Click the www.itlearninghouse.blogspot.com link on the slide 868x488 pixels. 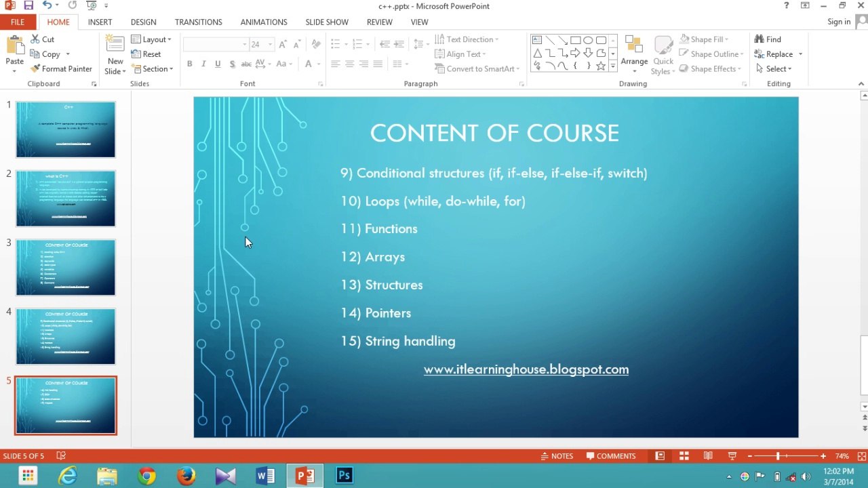coord(526,369)
